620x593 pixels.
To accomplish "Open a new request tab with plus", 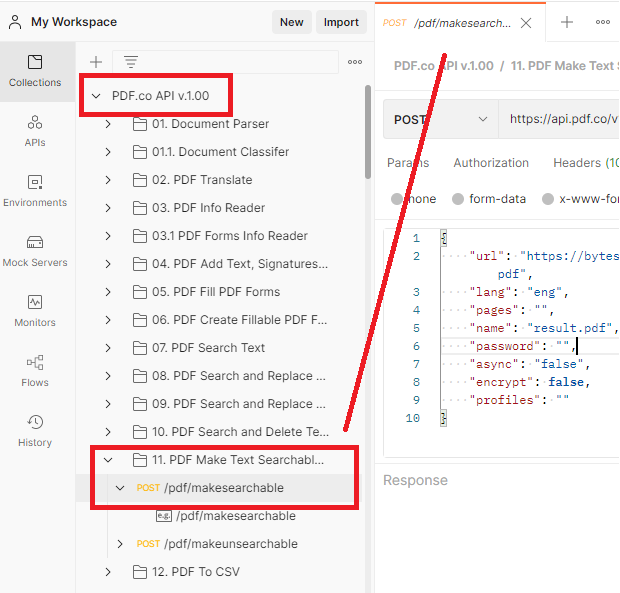I will coord(567,22).
